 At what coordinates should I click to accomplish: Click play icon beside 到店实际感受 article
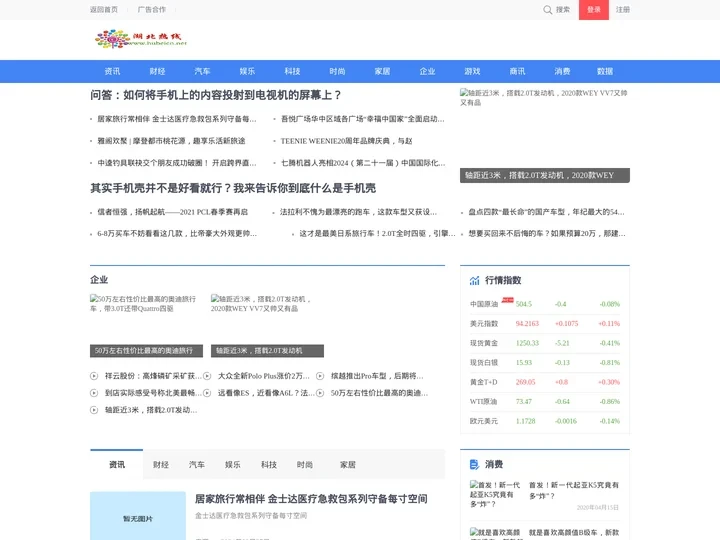(94, 393)
